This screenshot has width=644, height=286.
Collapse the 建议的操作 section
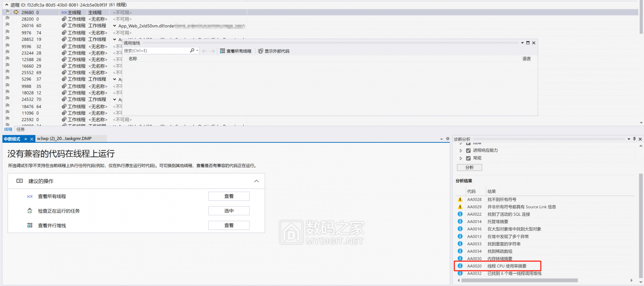tap(256, 181)
